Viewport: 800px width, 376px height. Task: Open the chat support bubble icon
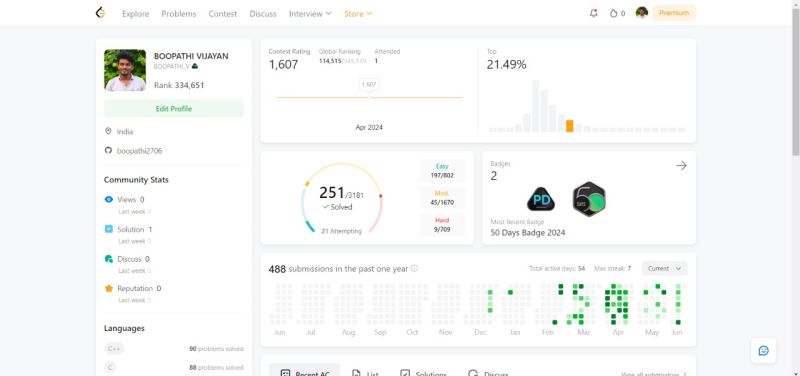tap(763, 350)
